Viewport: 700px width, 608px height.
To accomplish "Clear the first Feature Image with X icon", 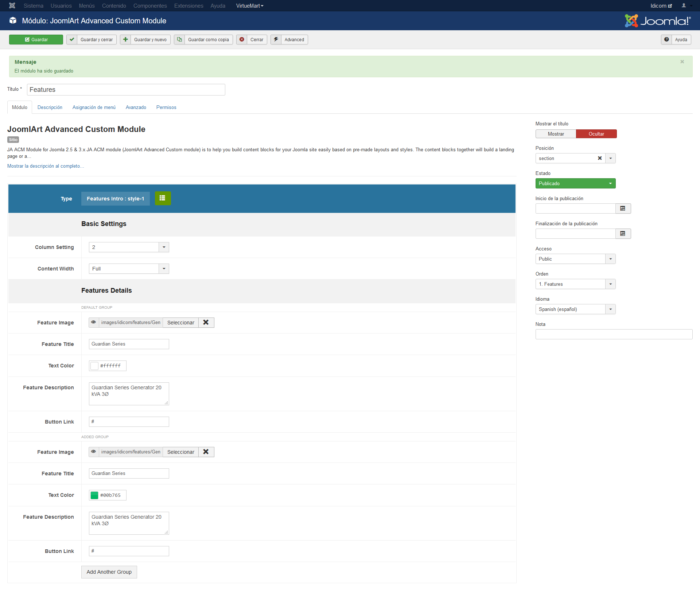I will pyautogui.click(x=206, y=322).
